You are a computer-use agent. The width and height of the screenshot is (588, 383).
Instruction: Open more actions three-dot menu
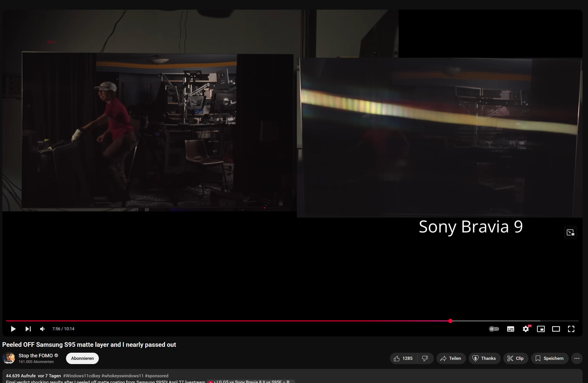(577, 358)
